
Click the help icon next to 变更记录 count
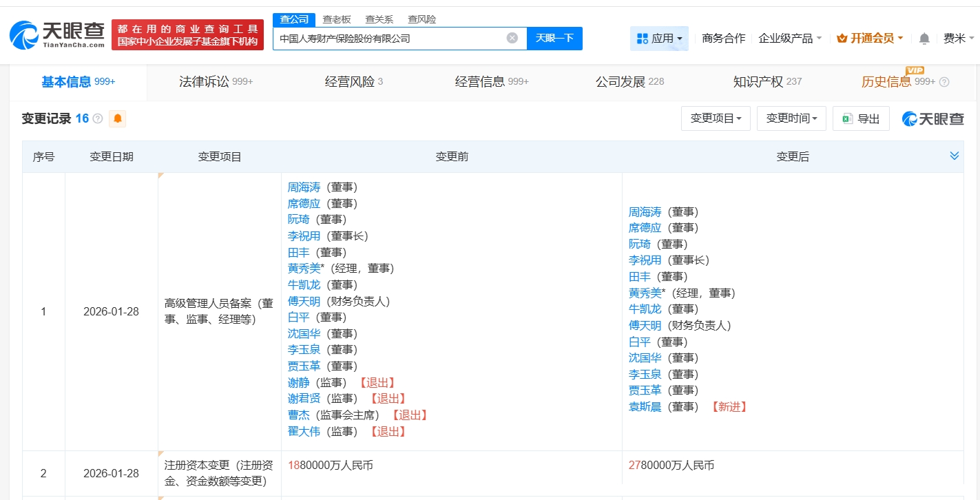click(x=98, y=118)
